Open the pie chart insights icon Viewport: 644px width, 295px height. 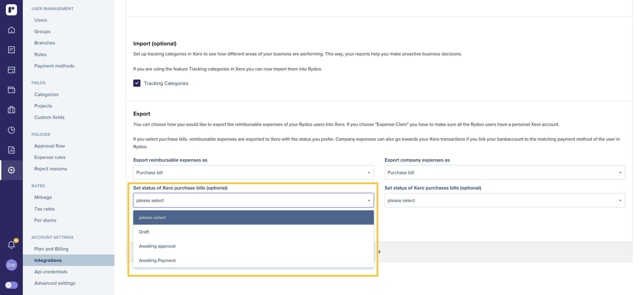pos(11,130)
